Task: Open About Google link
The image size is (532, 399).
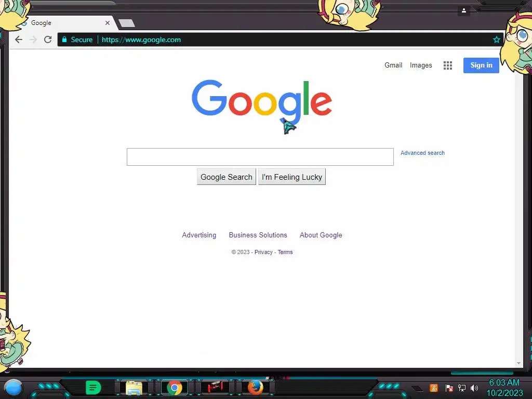Action: click(321, 235)
